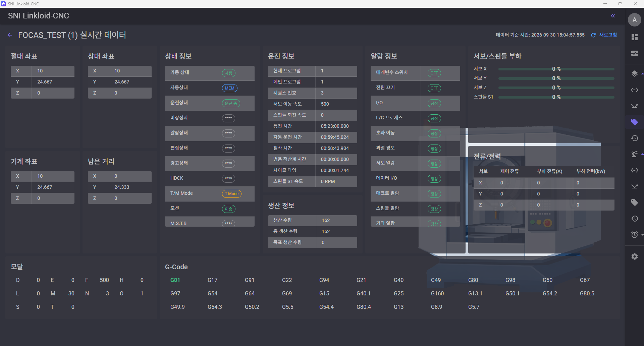Click the OFF badge for 매개변수 스위치
The height and width of the screenshot is (346, 644).
[x=434, y=73]
